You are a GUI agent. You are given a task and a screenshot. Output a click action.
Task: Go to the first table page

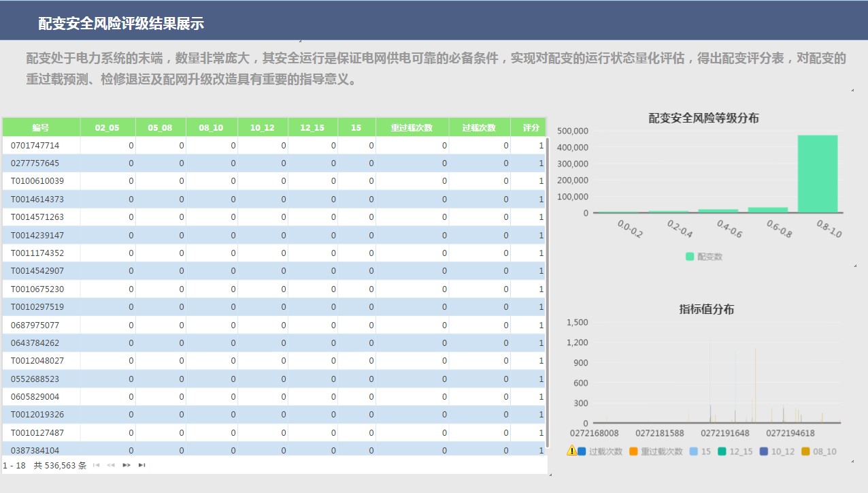point(96,466)
